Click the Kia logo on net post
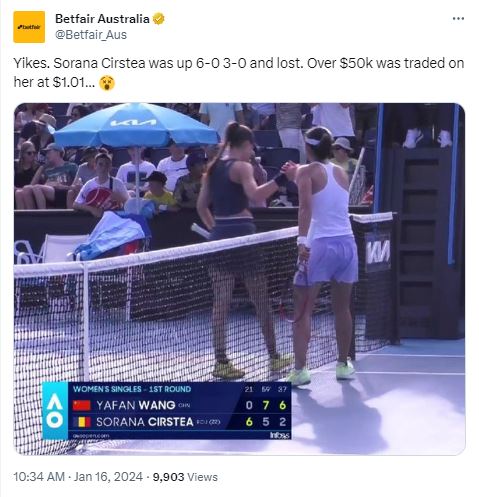 (x=378, y=252)
